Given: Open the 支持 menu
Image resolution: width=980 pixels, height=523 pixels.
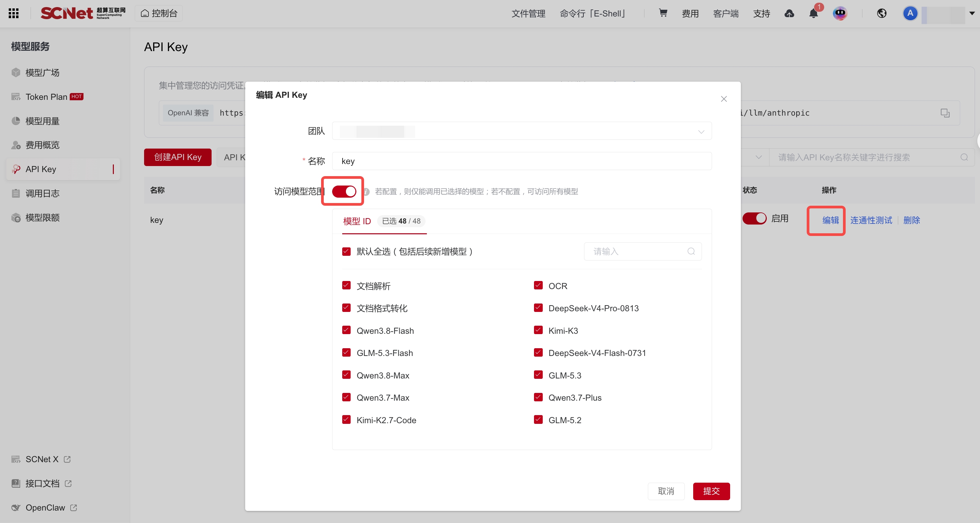Looking at the screenshot, I should [762, 14].
